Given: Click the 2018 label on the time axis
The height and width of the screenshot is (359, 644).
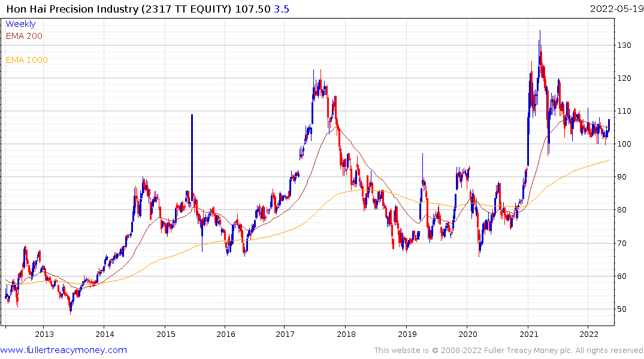Looking at the screenshot, I should click(346, 334).
